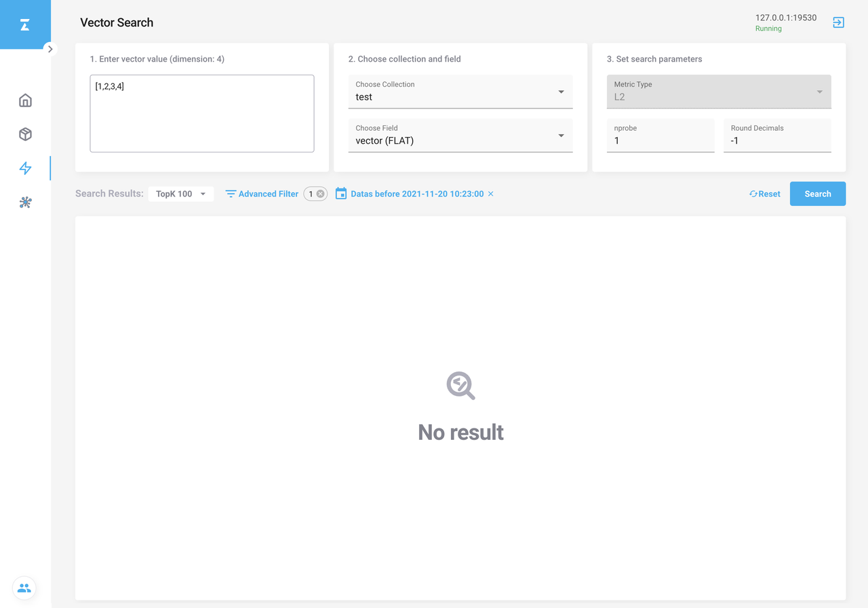Click the calendar icon for time travel
Viewport: 868px width, 608px height.
pyautogui.click(x=341, y=194)
